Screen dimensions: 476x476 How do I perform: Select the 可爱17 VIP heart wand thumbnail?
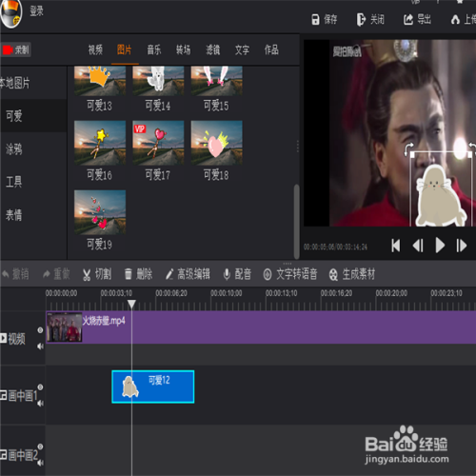[x=158, y=143]
